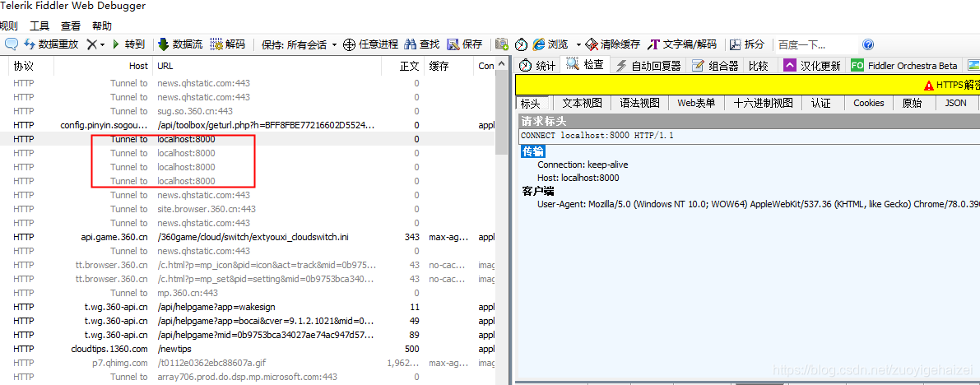The height and width of the screenshot is (385, 980).
Task: Switch to the 语法视图 tab
Action: (x=639, y=103)
